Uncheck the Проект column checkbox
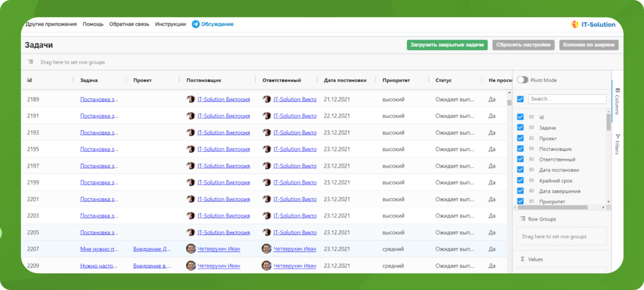644x290 pixels. click(520, 138)
